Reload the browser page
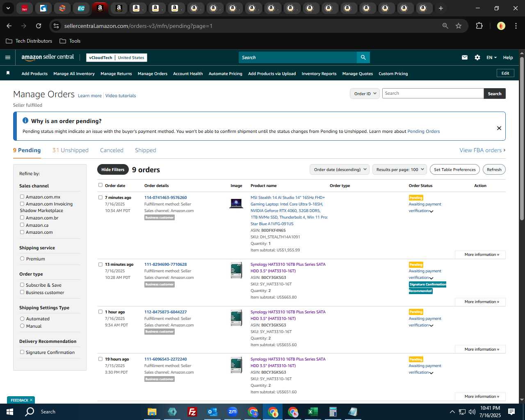This screenshot has width=525, height=420. (39, 26)
